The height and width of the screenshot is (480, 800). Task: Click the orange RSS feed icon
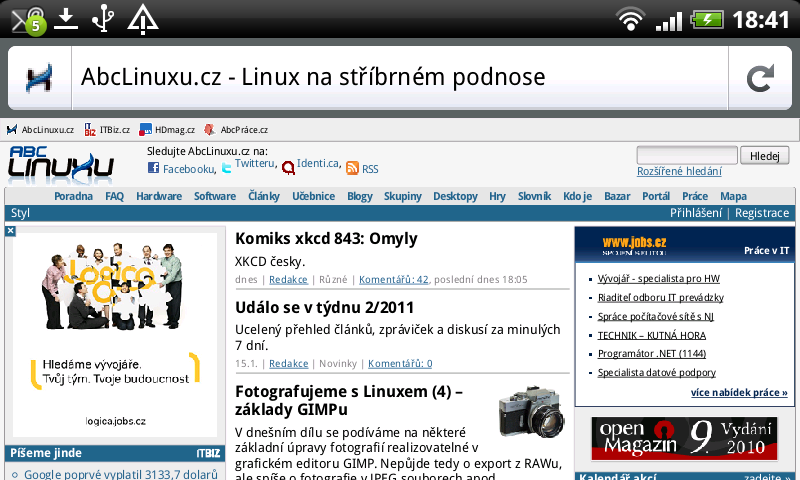(352, 169)
